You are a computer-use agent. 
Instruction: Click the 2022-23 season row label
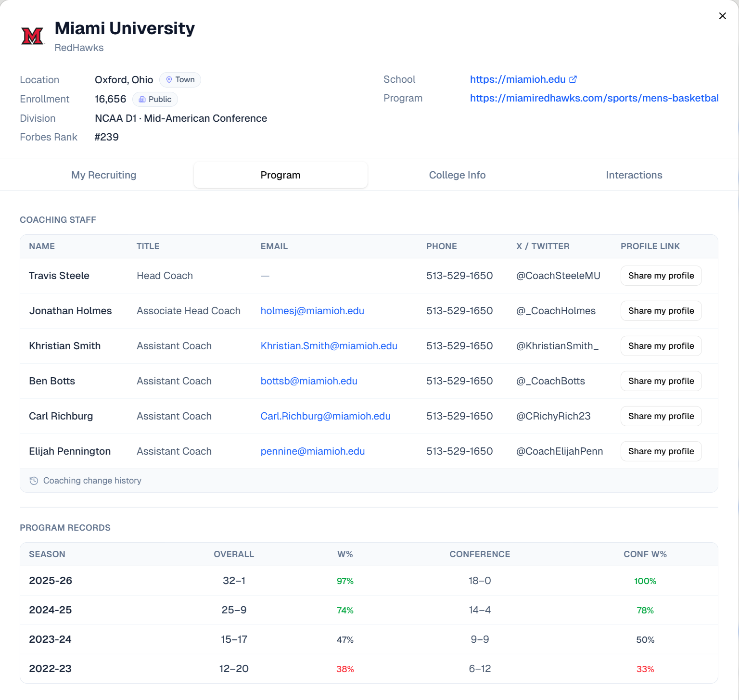pos(50,669)
